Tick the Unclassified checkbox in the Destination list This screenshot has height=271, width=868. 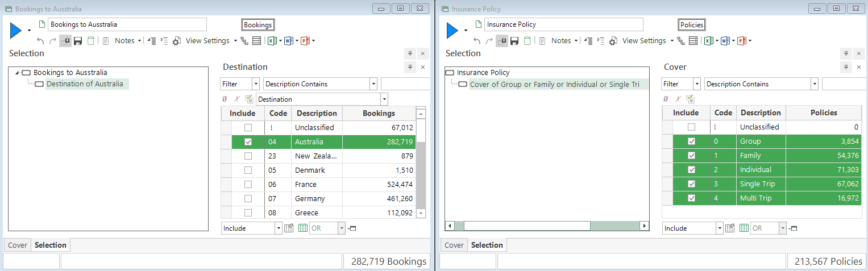click(x=248, y=128)
